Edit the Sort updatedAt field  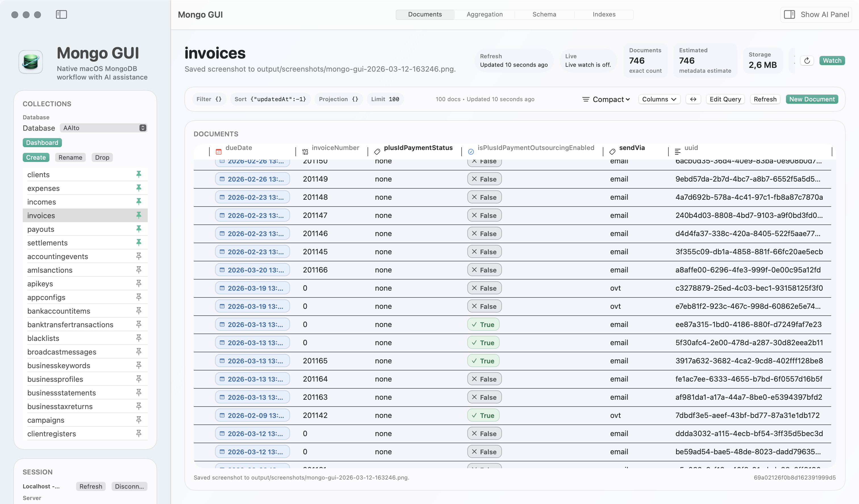270,99
